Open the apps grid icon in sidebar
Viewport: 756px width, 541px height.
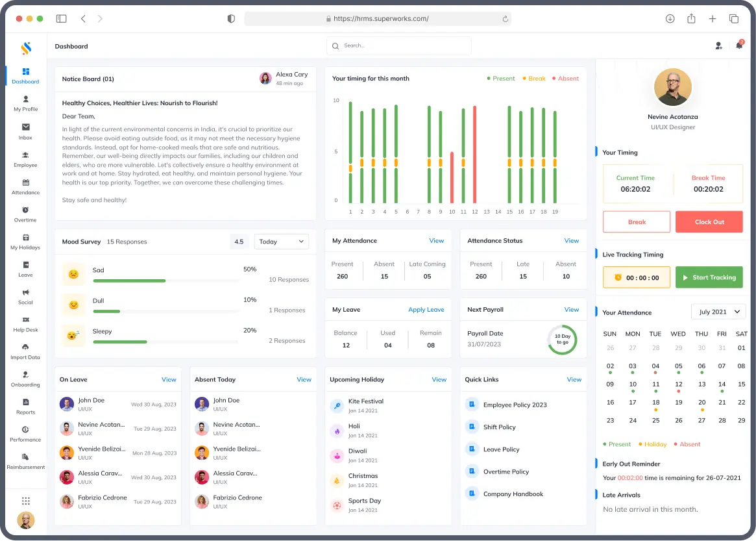26,501
